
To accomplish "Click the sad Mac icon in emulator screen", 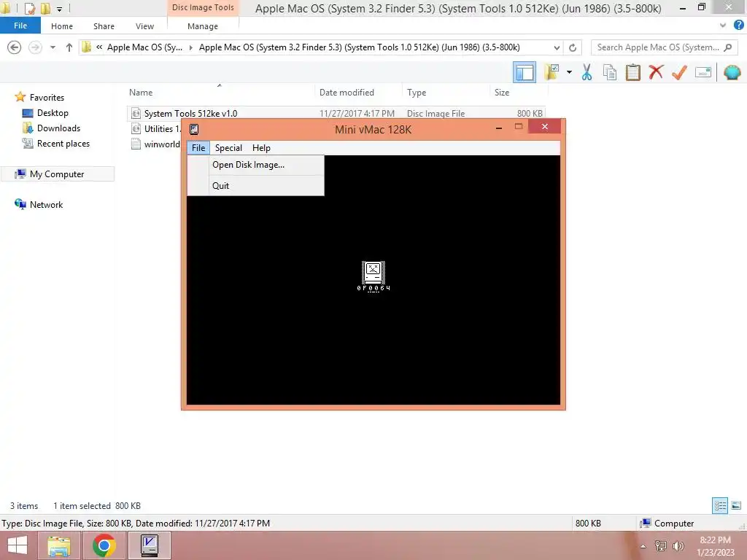I will 373,273.
